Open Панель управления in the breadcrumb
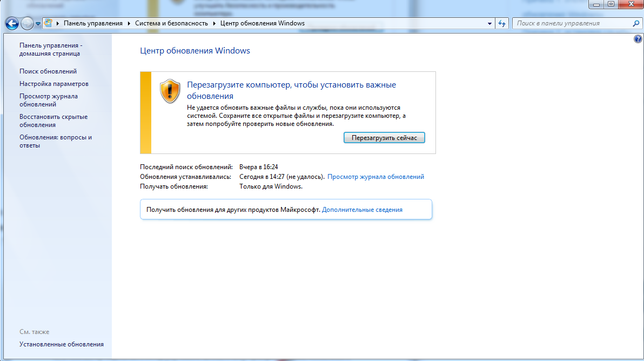 (93, 23)
